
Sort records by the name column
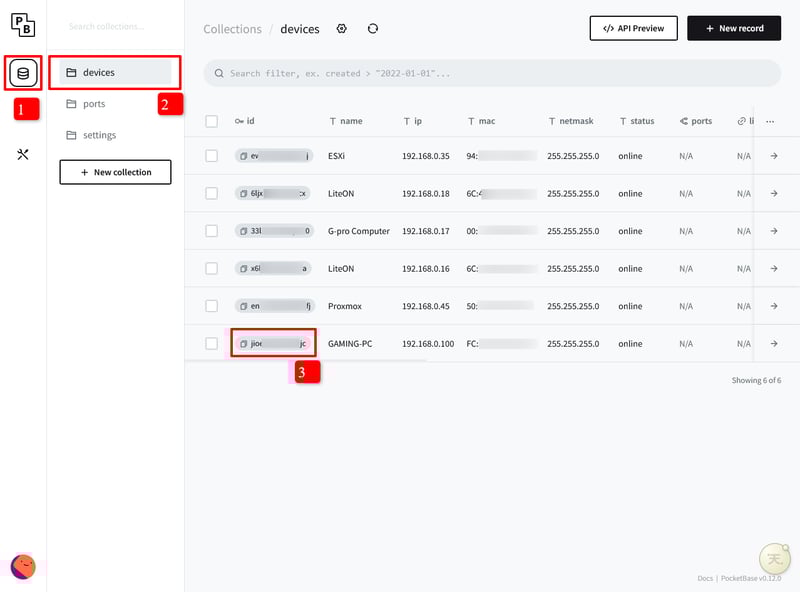click(350, 121)
